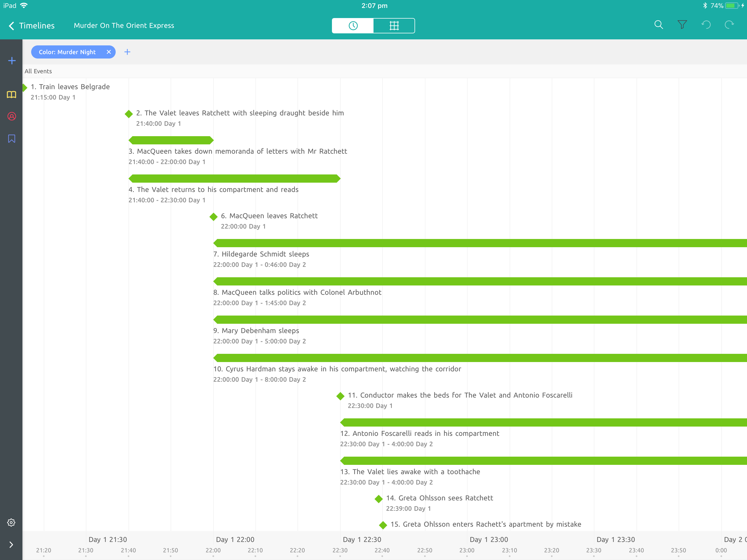
Task: Select Hildegarde Schmidt sleeps bar
Action: pyautogui.click(x=480, y=243)
